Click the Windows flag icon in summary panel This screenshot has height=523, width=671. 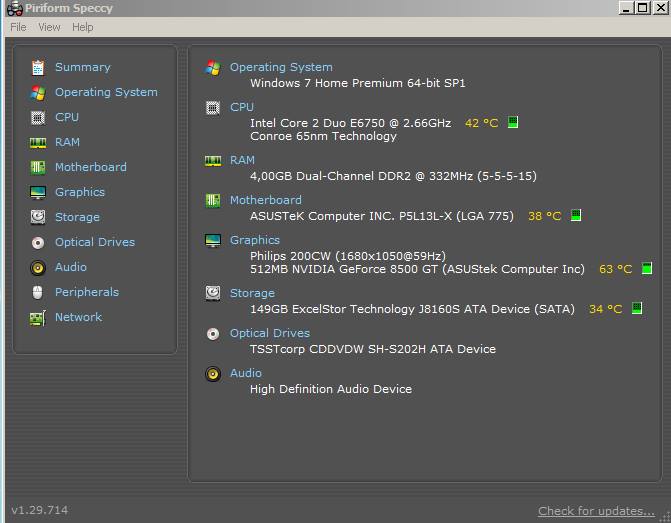[x=213, y=68]
